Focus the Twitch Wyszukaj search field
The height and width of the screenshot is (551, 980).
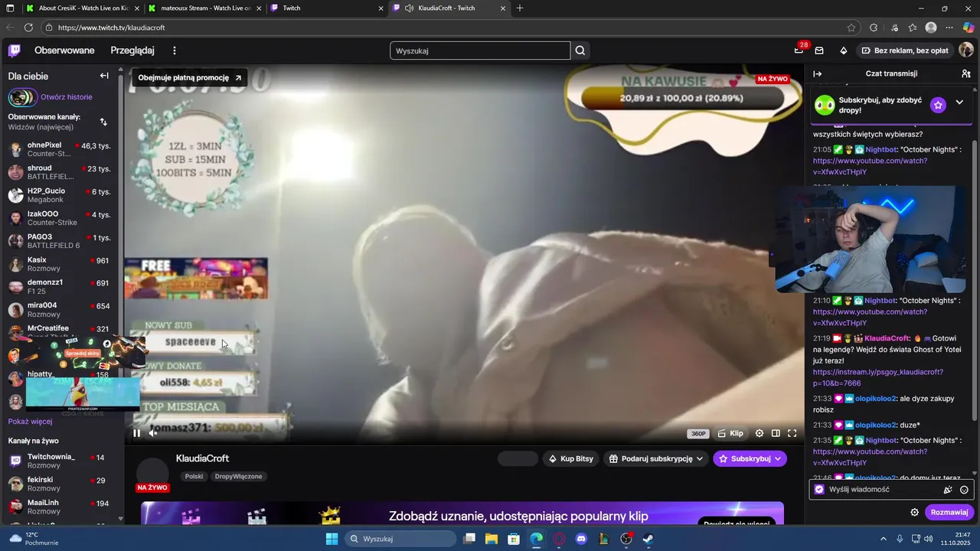click(x=480, y=51)
